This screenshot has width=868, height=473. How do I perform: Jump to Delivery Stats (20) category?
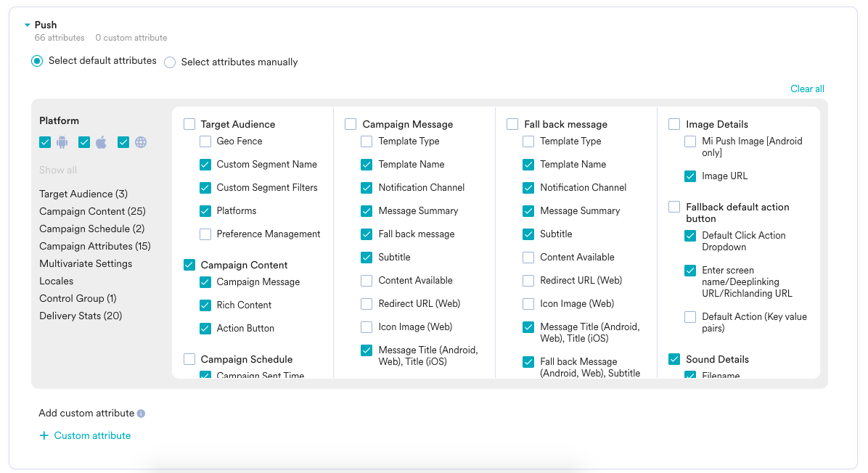(81, 316)
